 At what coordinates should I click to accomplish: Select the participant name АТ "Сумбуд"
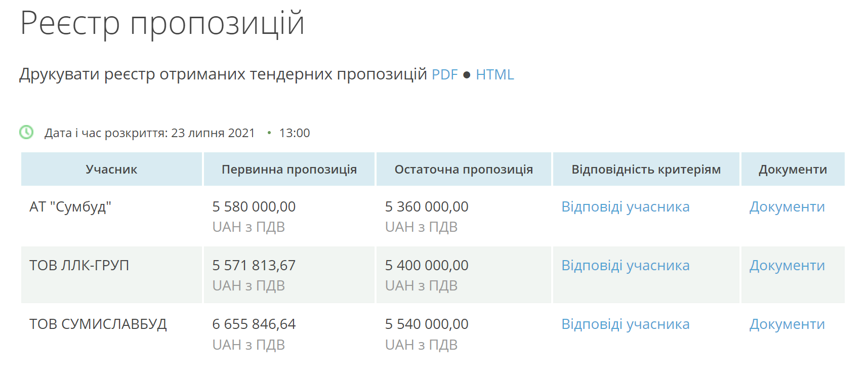[71, 206]
